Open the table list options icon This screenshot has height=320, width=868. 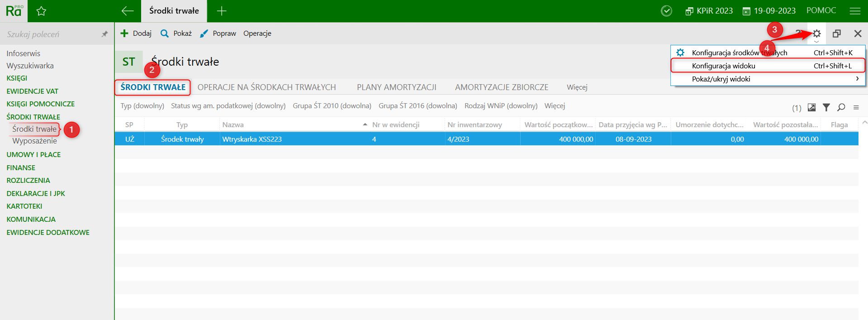856,107
